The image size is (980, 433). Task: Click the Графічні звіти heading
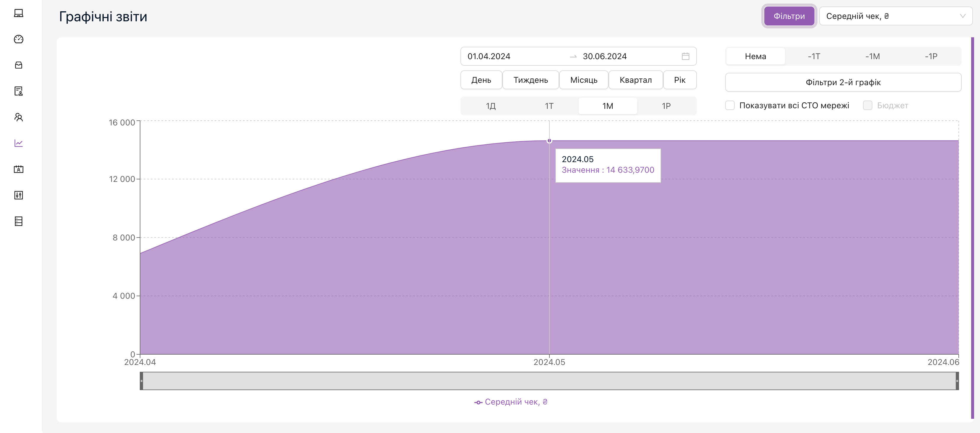(103, 17)
